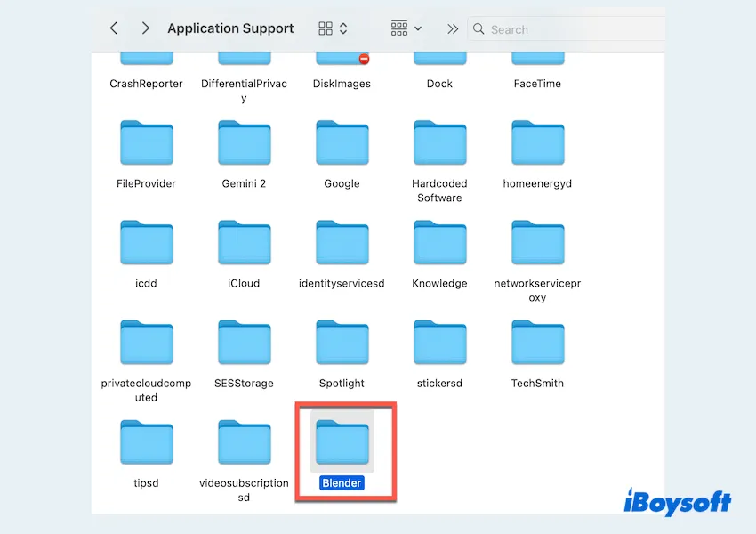Select the DifferentialPrivacy folder
756x534 pixels.
coord(244,58)
